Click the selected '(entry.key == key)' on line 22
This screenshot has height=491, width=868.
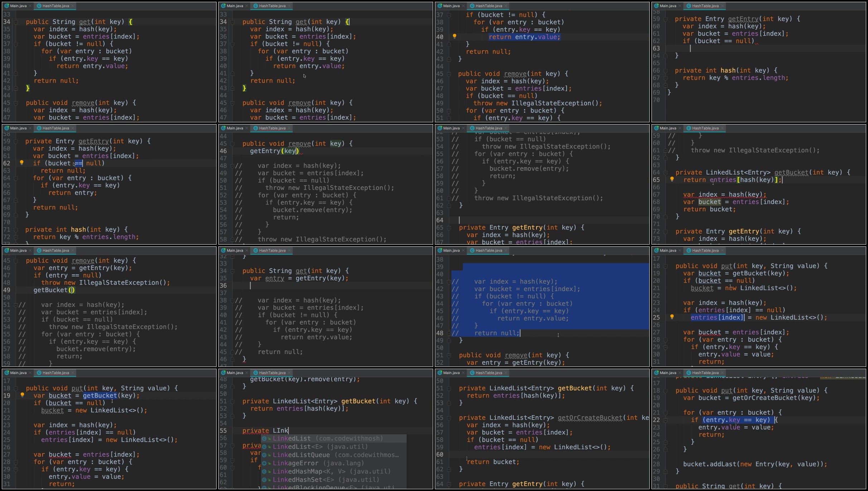click(x=737, y=420)
